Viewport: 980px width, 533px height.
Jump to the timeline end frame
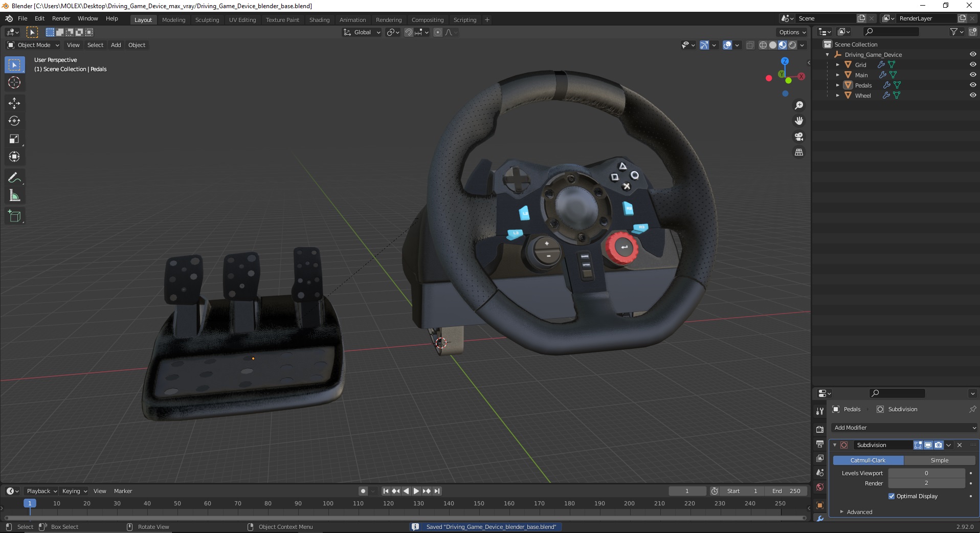point(437,491)
